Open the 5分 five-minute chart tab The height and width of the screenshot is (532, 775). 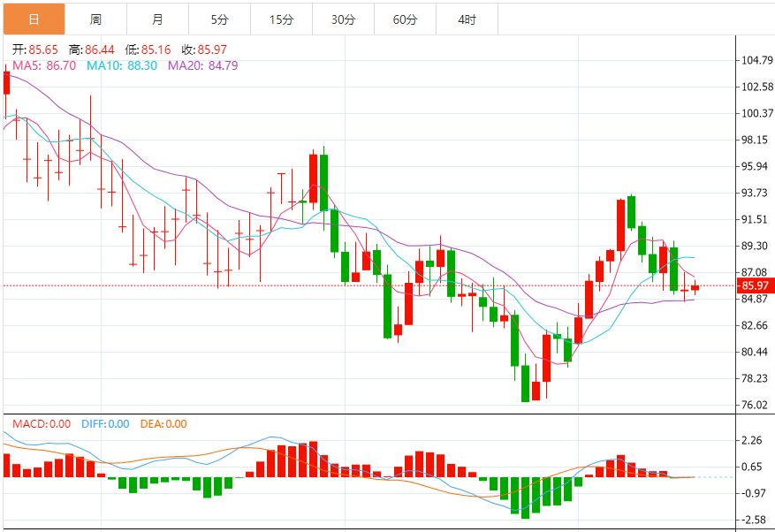(219, 19)
